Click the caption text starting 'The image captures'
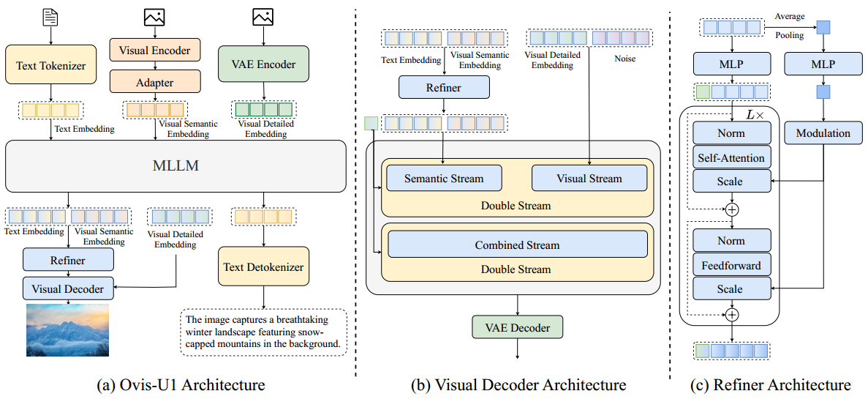This screenshot has height=399, width=868. 263,332
